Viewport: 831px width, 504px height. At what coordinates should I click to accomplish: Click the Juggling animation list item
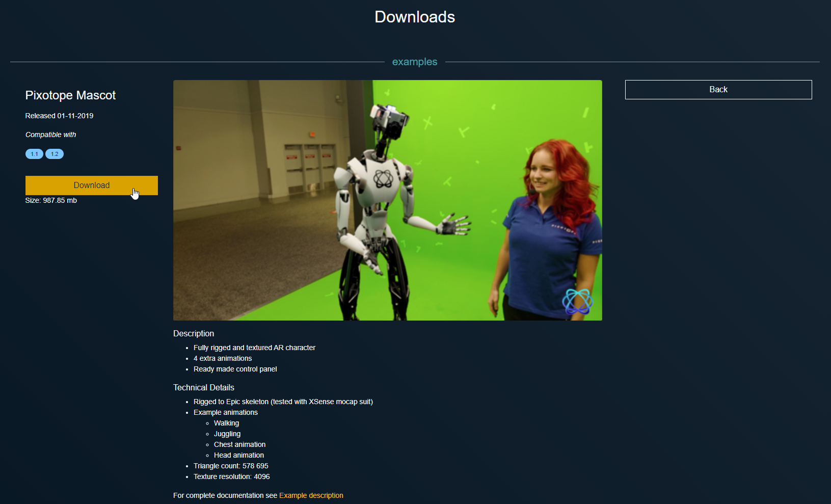pyautogui.click(x=227, y=434)
